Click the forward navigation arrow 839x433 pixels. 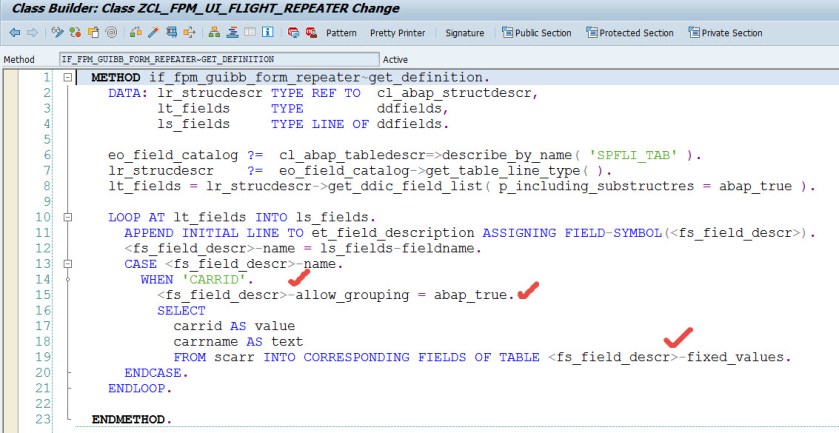pyautogui.click(x=32, y=33)
